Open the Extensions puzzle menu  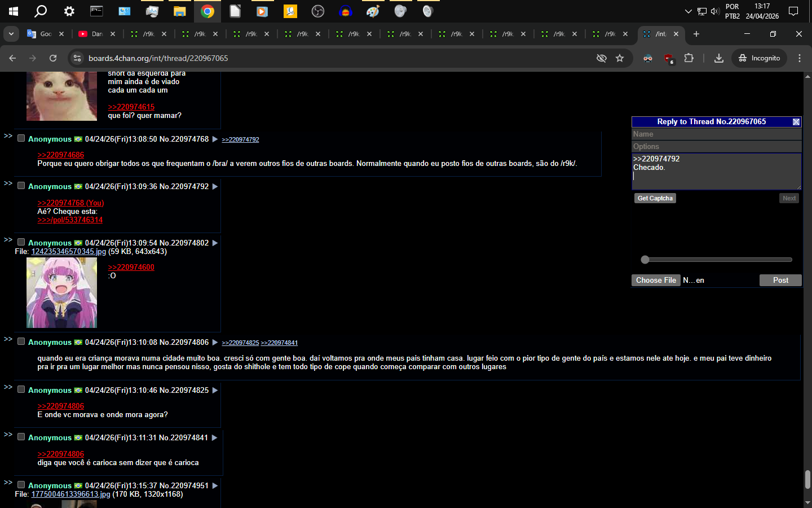[x=689, y=58]
